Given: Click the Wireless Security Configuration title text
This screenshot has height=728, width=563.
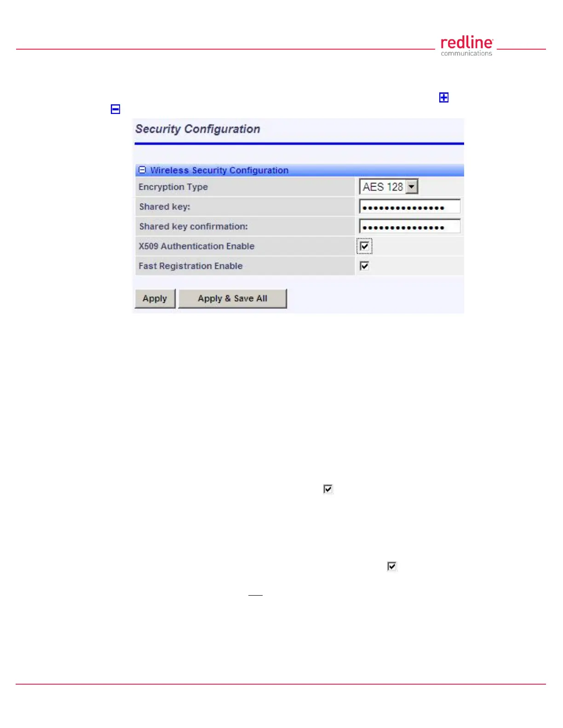Looking at the screenshot, I should tap(219, 171).
